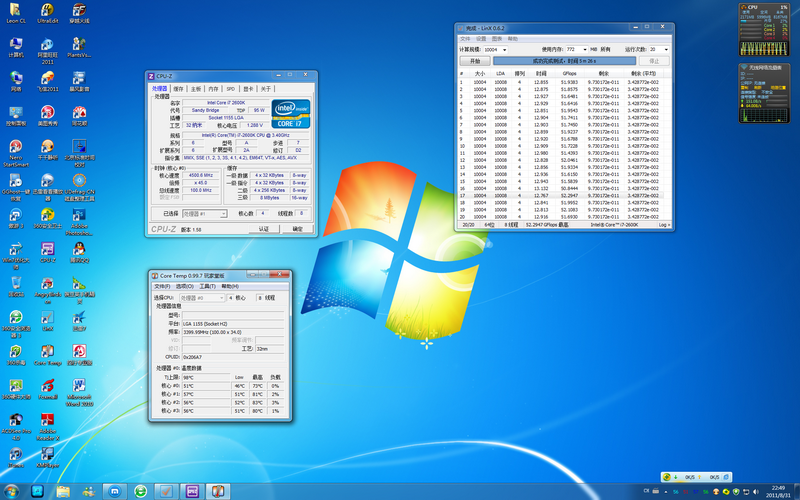Open the 帮助(H) menu in Core Temp

pyautogui.click(x=230, y=286)
